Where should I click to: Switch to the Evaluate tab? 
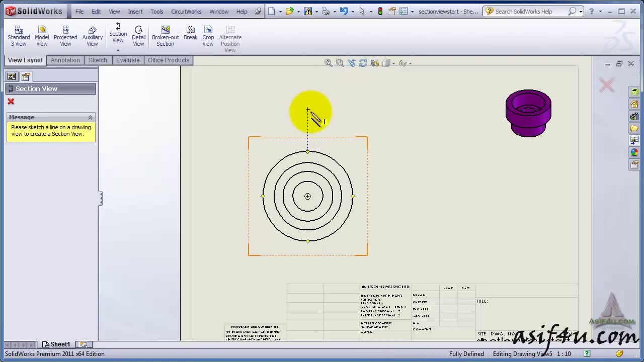pyautogui.click(x=128, y=60)
